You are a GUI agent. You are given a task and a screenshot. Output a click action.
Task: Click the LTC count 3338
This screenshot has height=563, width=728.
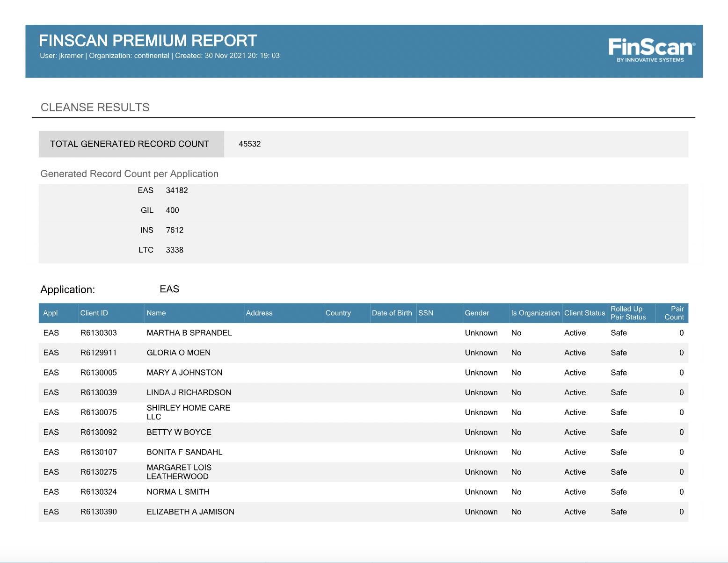pos(175,250)
